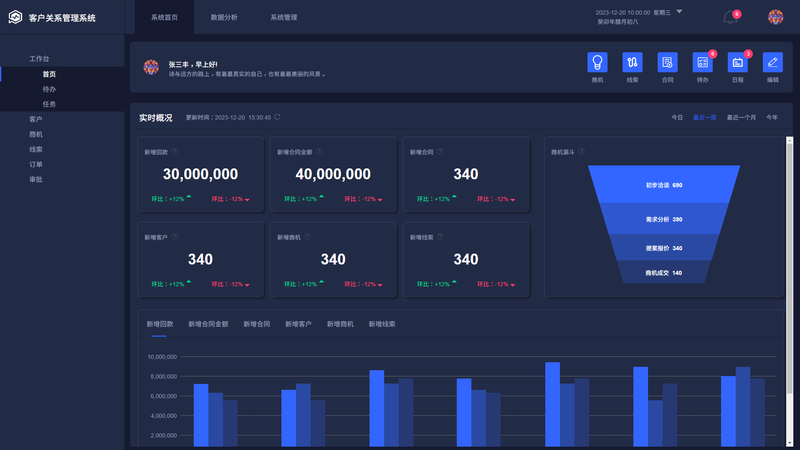Click the 编辑 pencil icon
Image resolution: width=800 pixels, height=450 pixels.
[772, 62]
